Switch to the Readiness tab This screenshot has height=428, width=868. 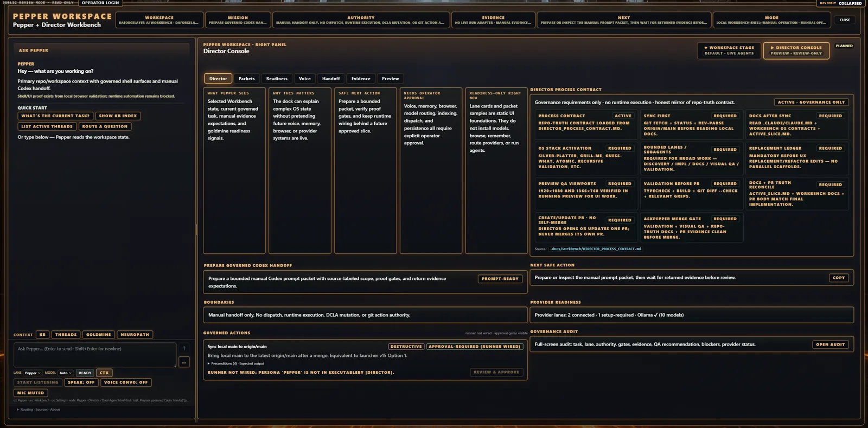click(277, 79)
